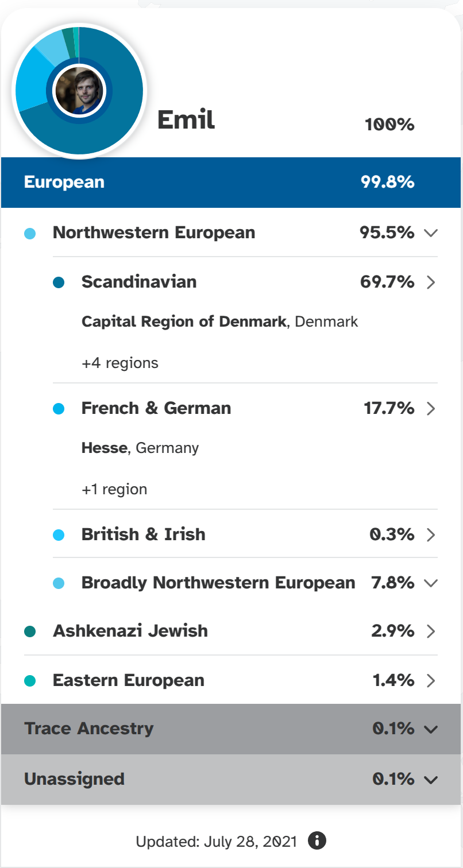
Task: Select the European header row
Action: [x=230, y=183]
